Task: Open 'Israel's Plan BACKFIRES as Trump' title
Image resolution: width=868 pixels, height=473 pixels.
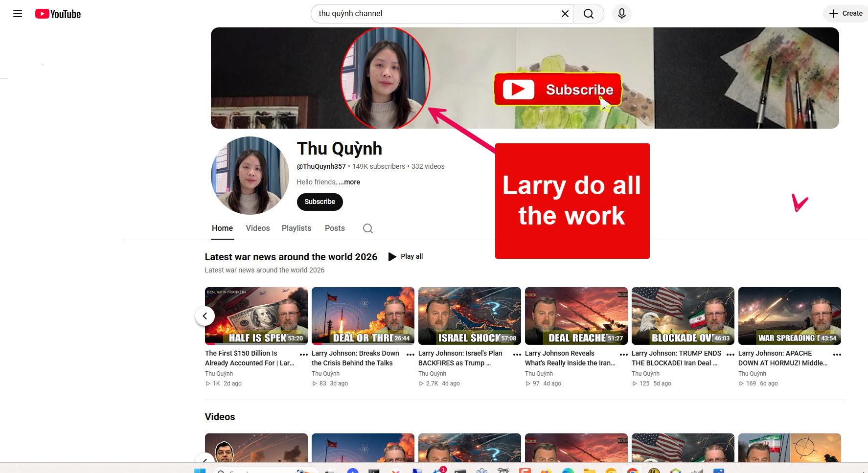Action: click(460, 358)
